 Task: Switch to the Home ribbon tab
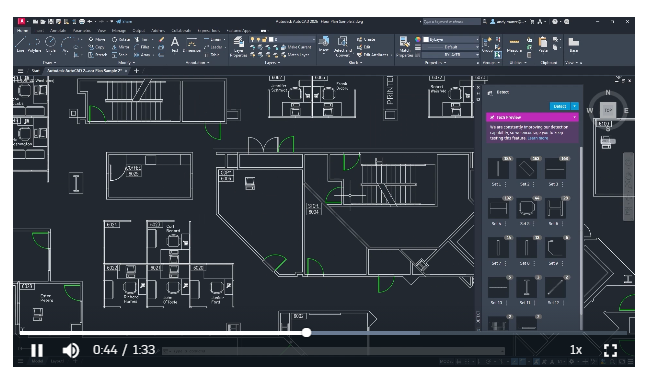tap(22, 30)
